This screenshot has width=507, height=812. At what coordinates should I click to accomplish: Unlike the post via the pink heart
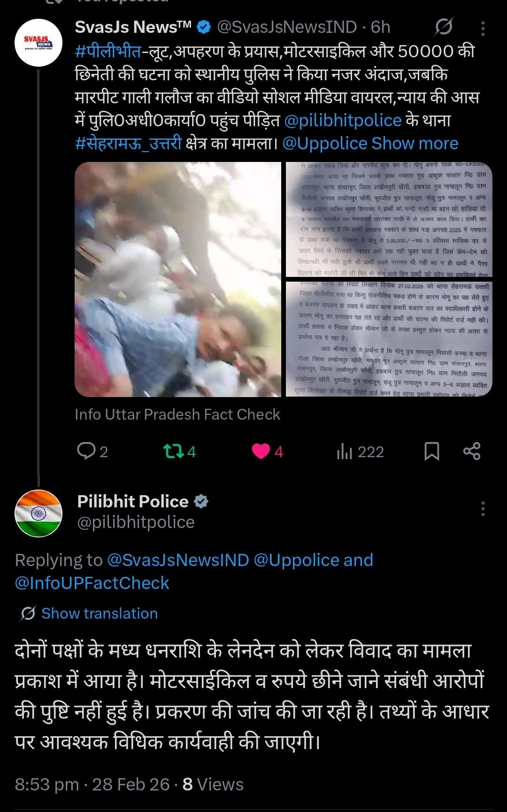click(261, 452)
